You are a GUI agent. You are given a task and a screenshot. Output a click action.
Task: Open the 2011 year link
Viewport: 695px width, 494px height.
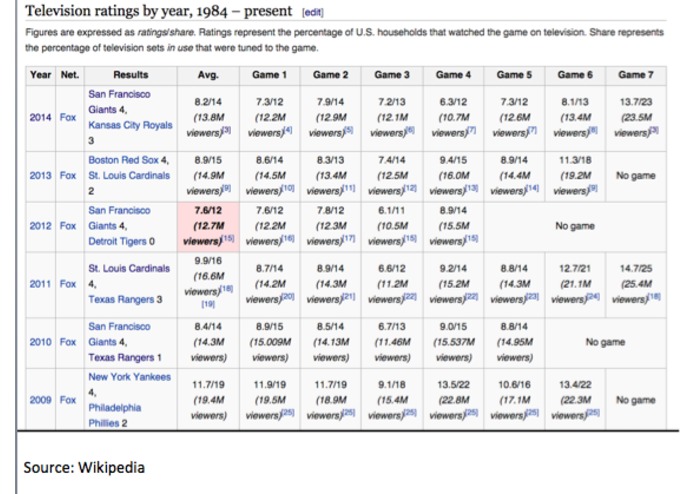40,284
